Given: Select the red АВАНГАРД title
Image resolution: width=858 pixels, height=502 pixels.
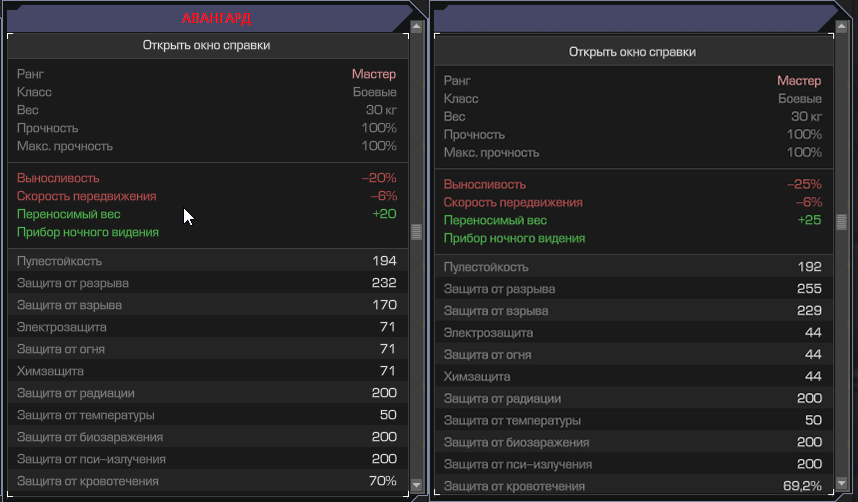Looking at the screenshot, I should (216, 19).
